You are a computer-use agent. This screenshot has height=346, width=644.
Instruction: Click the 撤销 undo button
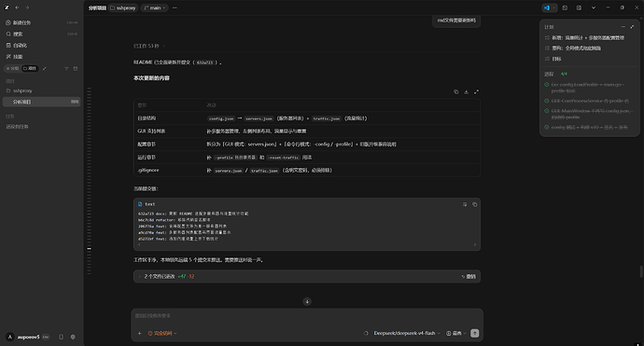pos(469,277)
